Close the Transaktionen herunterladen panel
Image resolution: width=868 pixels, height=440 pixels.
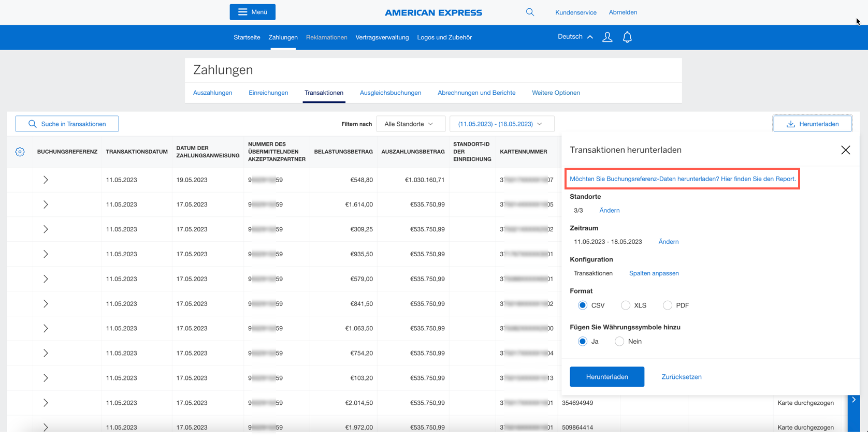pos(846,150)
